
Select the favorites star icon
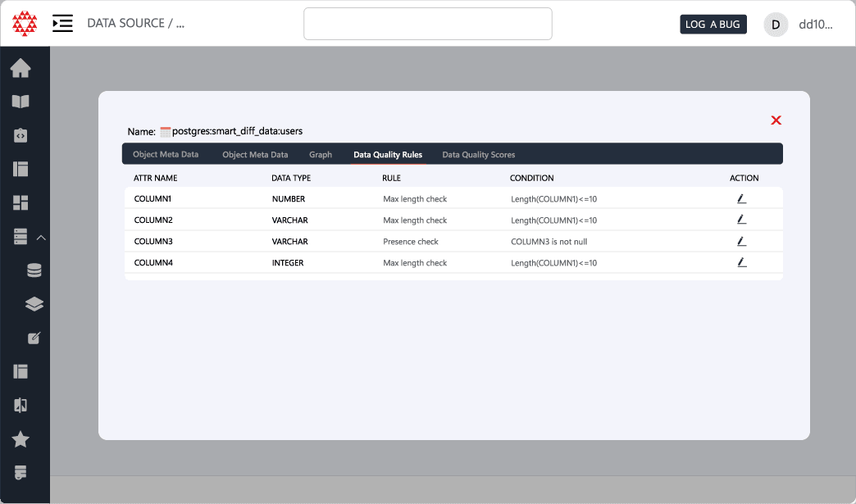click(20, 439)
